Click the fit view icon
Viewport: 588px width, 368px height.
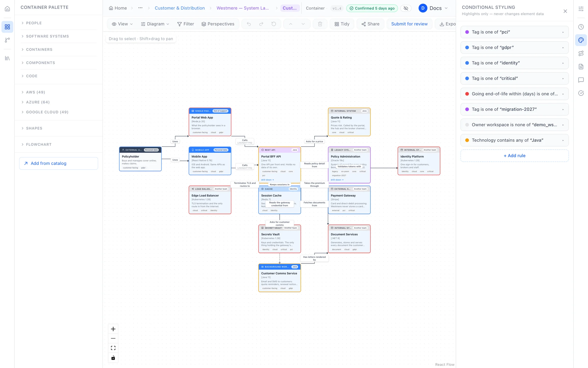[x=113, y=348]
